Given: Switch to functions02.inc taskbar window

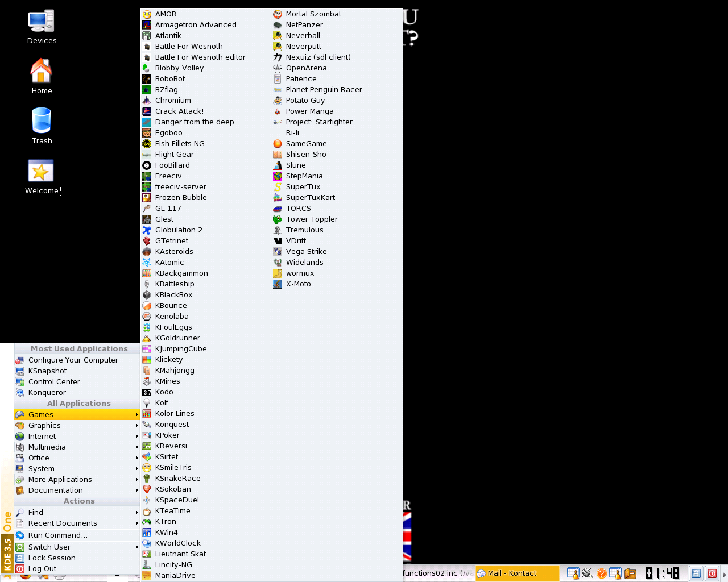Looking at the screenshot, I should pos(439,573).
